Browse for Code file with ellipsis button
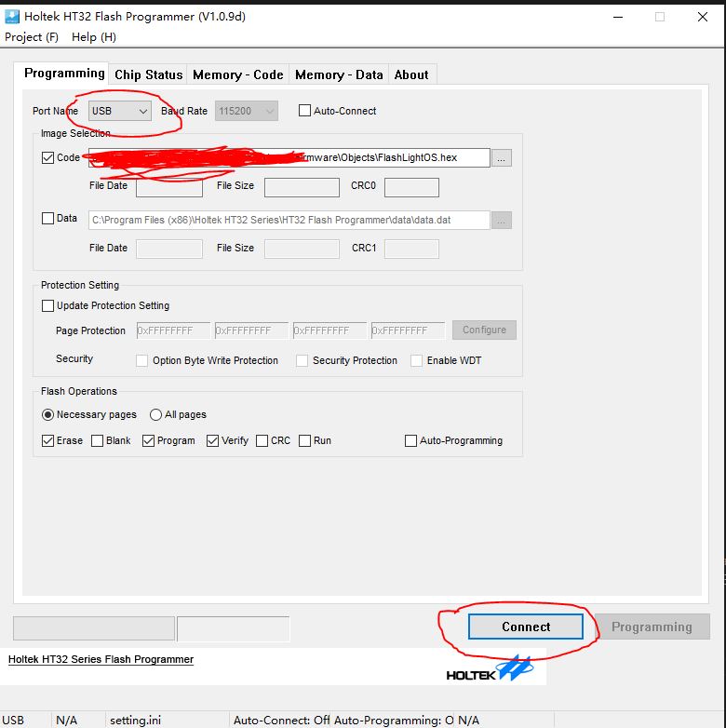Image resolution: width=726 pixels, height=728 pixels. pyautogui.click(x=502, y=158)
